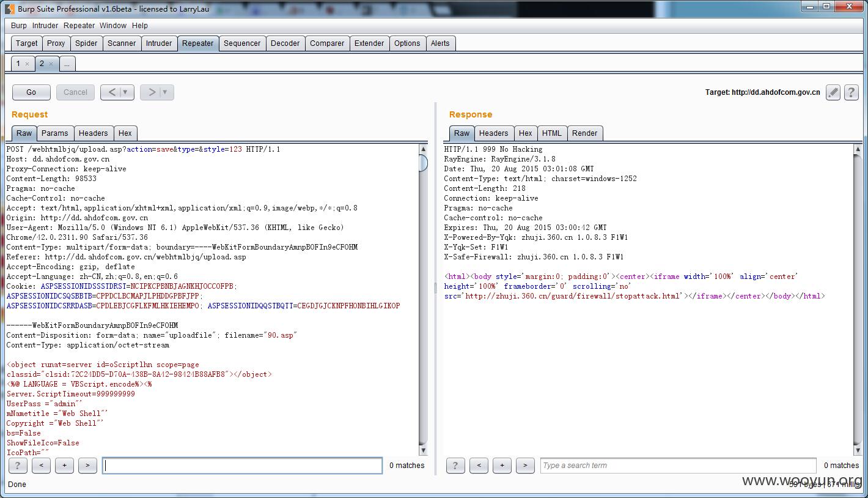Go forward to next request in history
This screenshot has width=868, height=498.
point(152,92)
